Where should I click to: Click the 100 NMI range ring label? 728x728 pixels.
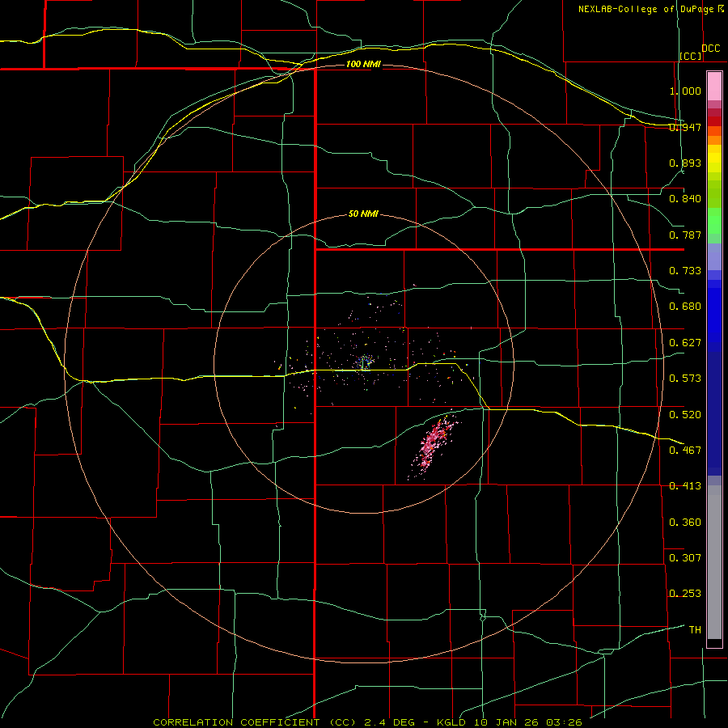363,64
